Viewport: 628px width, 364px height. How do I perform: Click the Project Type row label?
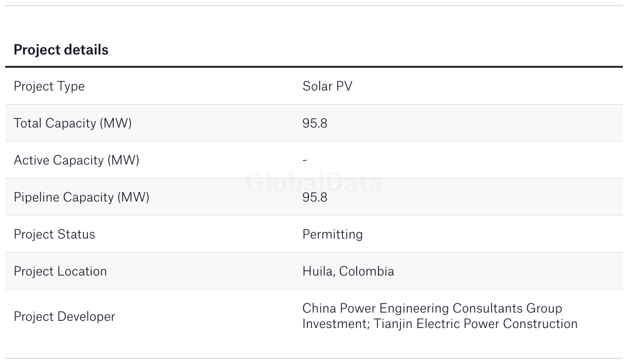(x=49, y=86)
